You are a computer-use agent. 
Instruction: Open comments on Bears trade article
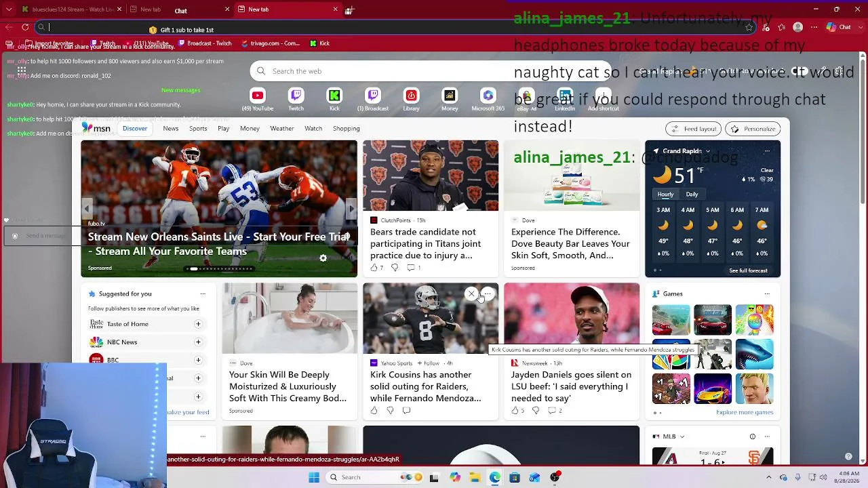410,268
